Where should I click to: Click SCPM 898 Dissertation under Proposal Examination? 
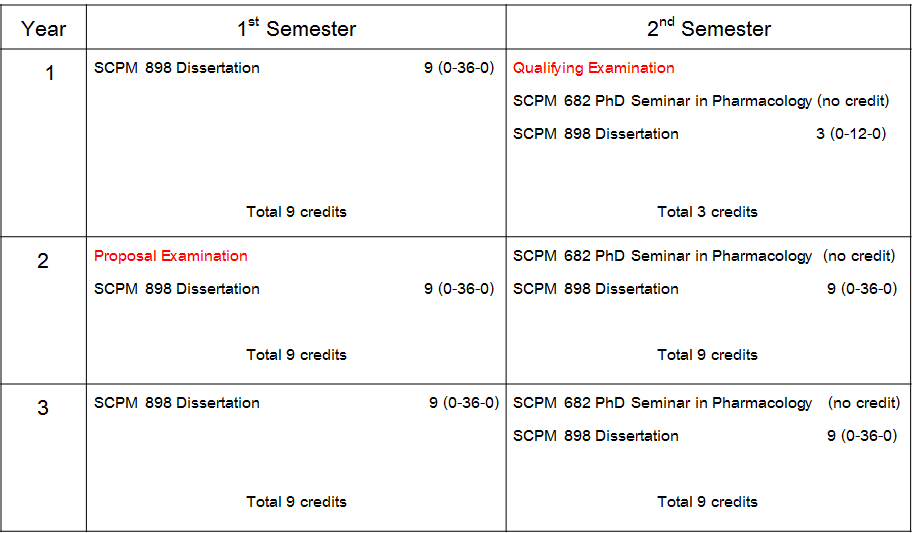pyautogui.click(x=177, y=289)
